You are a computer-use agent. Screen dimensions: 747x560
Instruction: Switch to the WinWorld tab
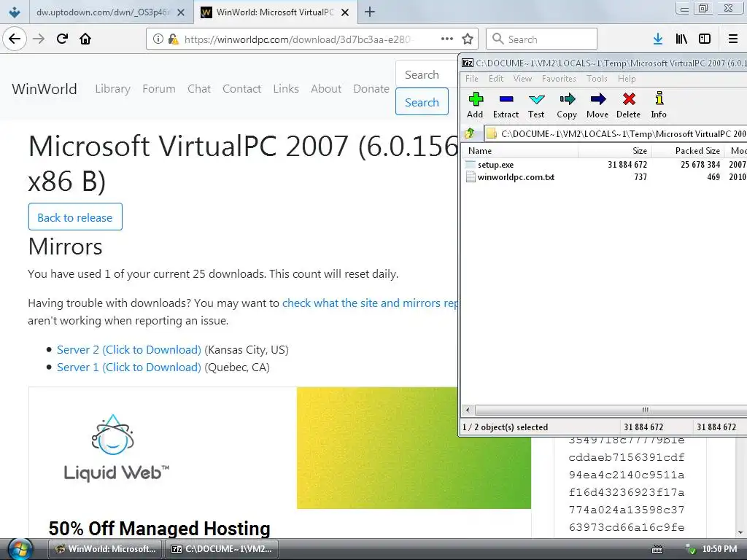pyautogui.click(x=275, y=12)
